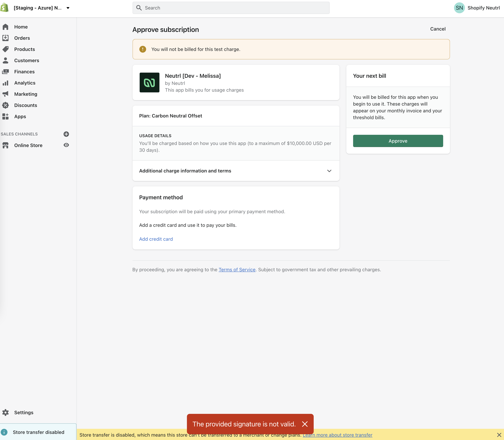
Task: Open the Terms of Service link
Action: pyautogui.click(x=237, y=270)
